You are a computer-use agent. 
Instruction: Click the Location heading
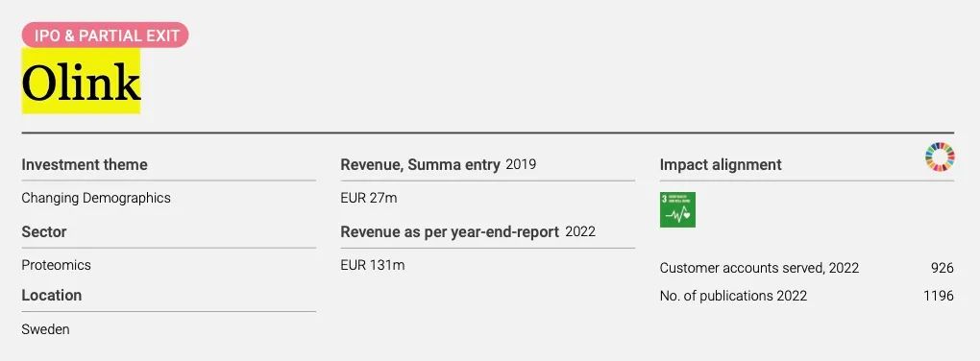pos(51,295)
